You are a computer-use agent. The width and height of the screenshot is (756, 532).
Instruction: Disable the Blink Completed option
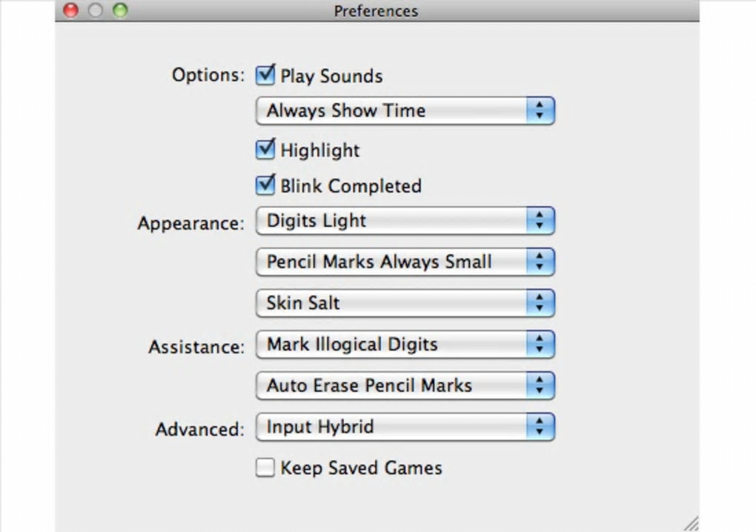pyautogui.click(x=265, y=185)
